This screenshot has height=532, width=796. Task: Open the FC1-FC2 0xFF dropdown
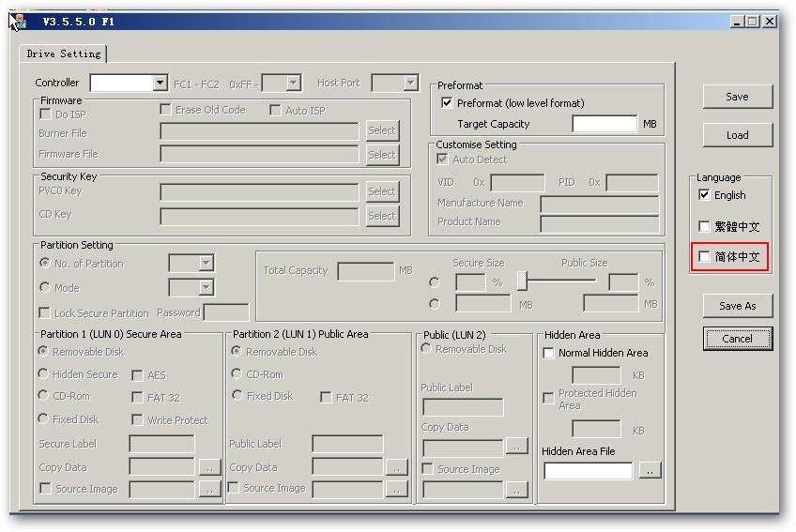294,84
